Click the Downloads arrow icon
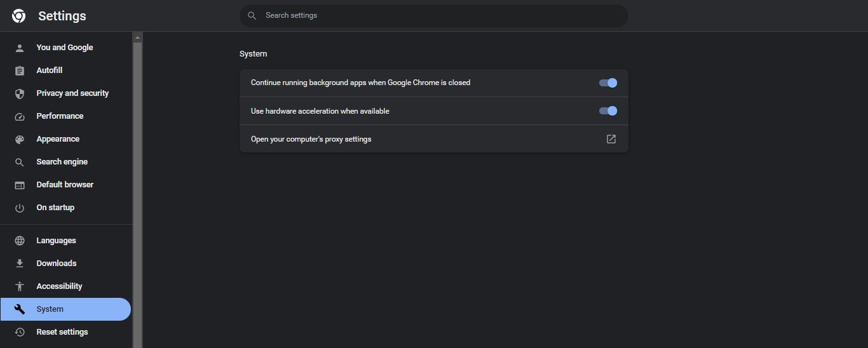 tap(20, 264)
